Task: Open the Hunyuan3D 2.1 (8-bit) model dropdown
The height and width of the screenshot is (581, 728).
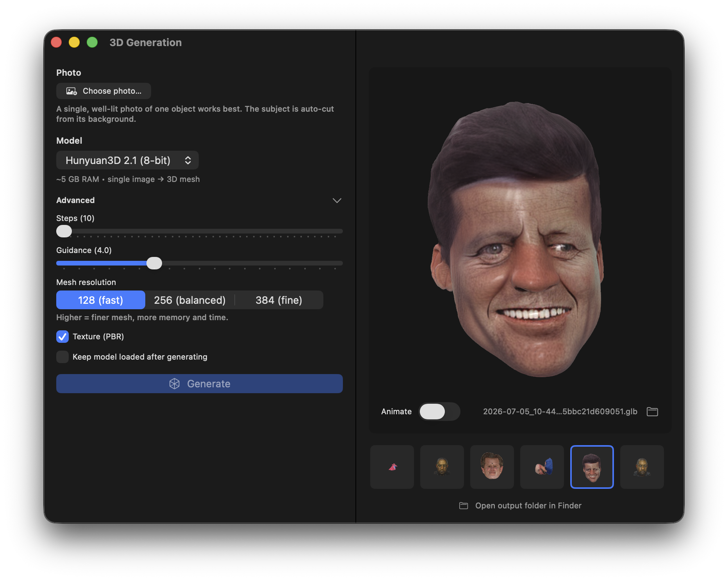Action: [127, 160]
